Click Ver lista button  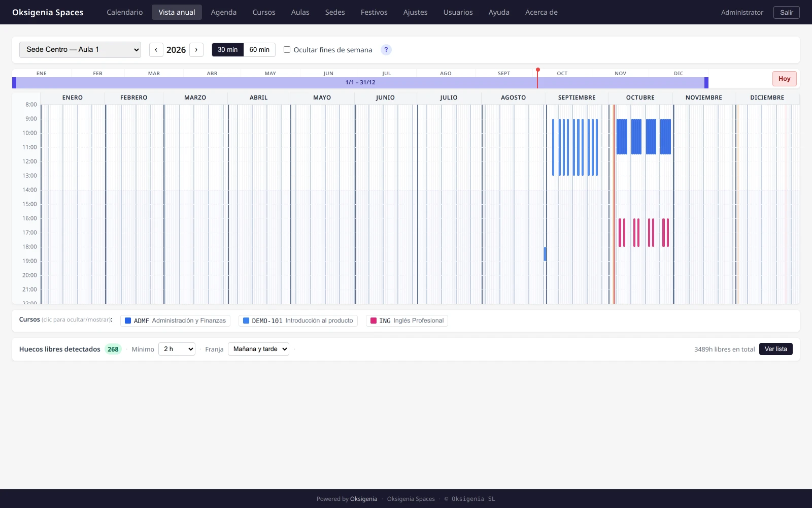click(x=776, y=349)
